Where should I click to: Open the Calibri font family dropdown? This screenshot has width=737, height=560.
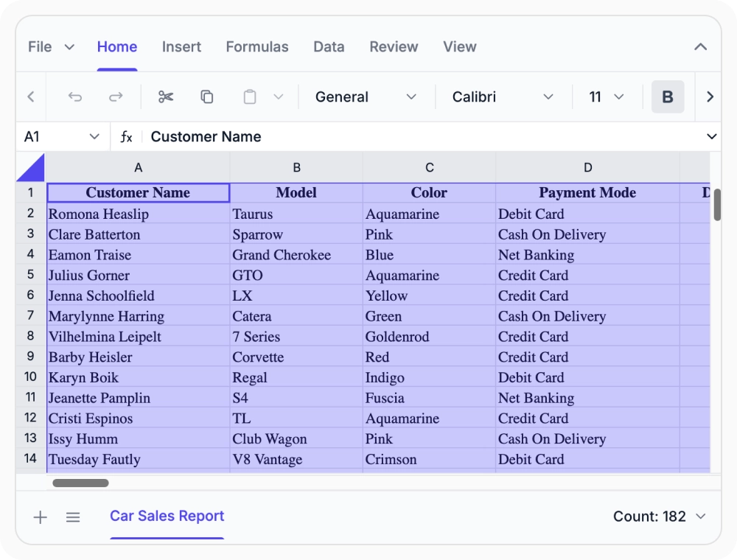point(503,97)
